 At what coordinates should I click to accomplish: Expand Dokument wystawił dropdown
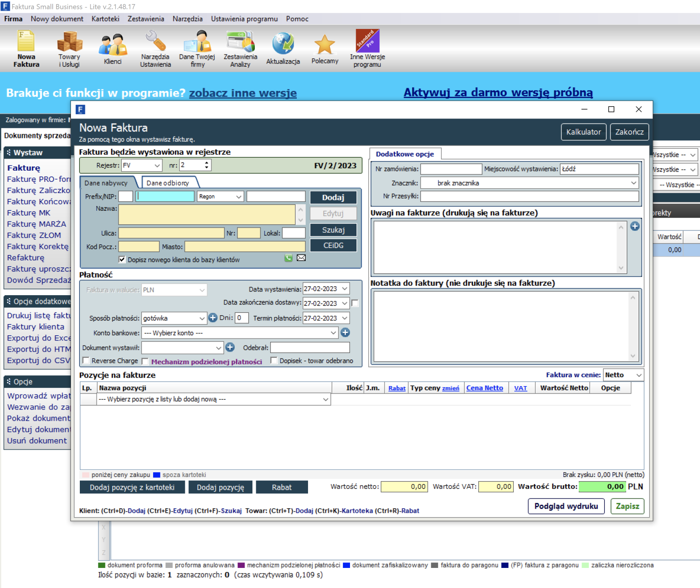pos(218,347)
